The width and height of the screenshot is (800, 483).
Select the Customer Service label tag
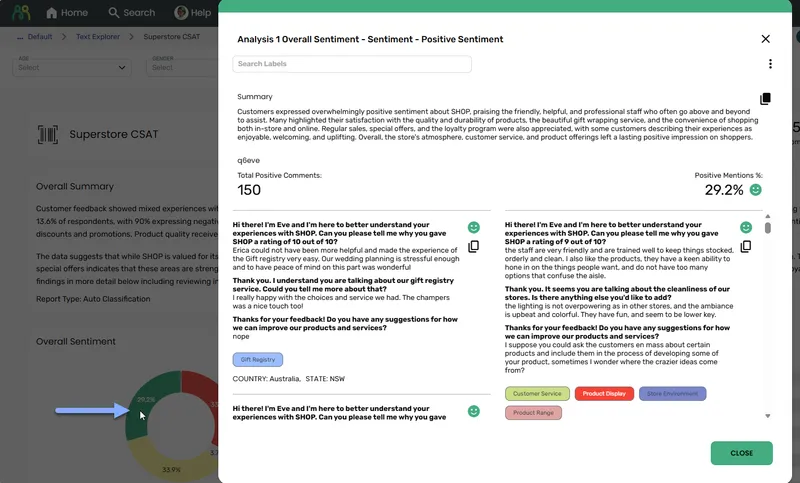(537, 394)
